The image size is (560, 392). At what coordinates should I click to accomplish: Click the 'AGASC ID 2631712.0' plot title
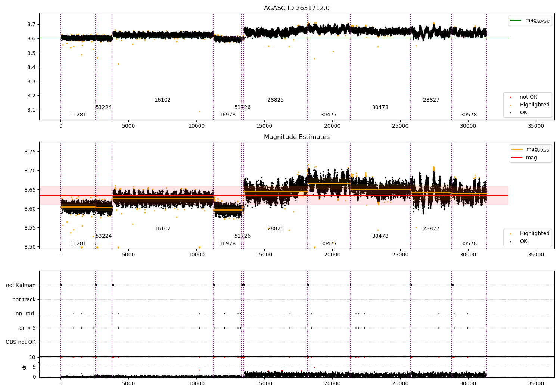[296, 8]
